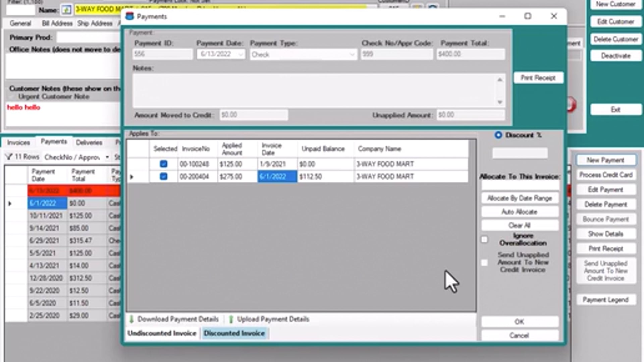
Task: Open the Payment Date dropdown
Action: [x=240, y=54]
